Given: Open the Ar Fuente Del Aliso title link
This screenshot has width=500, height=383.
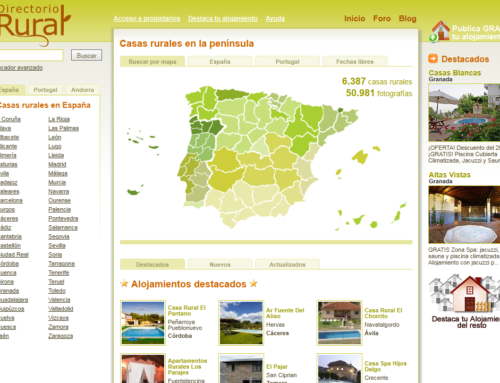Looking at the screenshot, I should point(285,313).
